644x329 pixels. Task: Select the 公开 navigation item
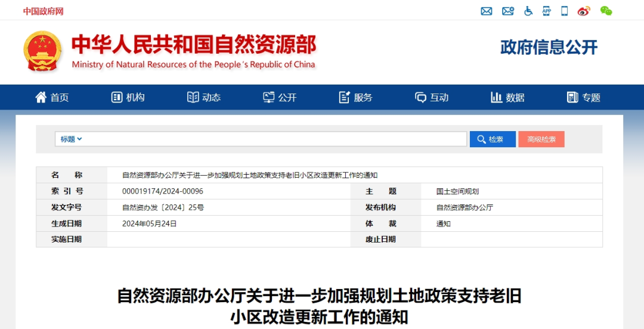pyautogui.click(x=280, y=97)
